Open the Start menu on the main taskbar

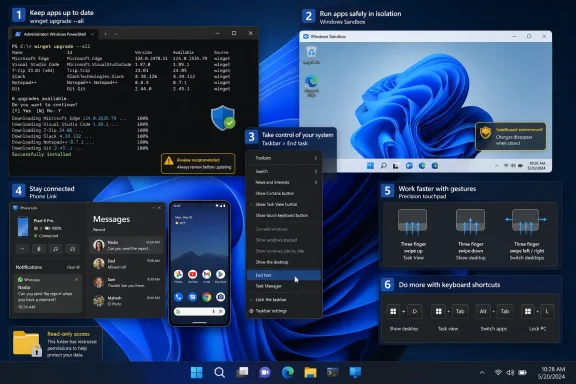(x=197, y=373)
